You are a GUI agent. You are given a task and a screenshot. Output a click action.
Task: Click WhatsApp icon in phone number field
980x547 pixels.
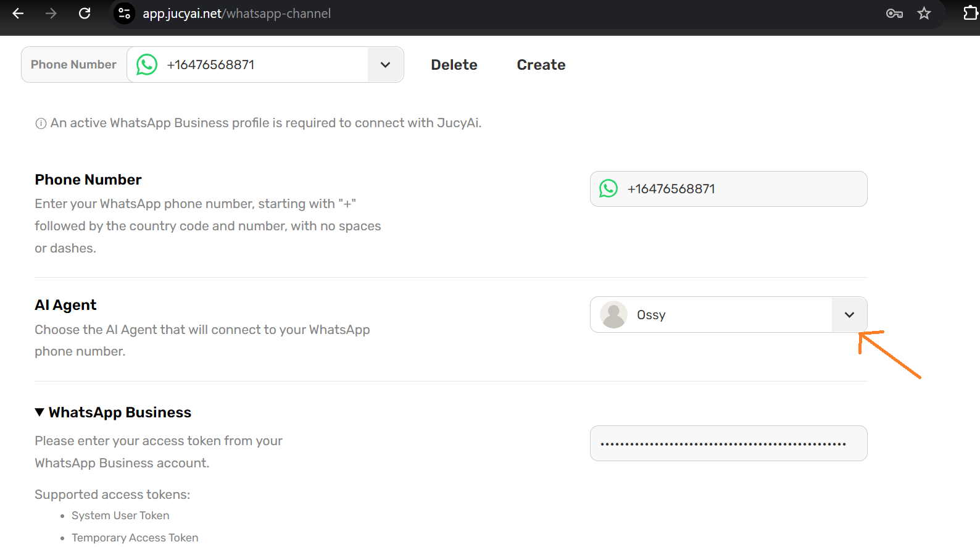point(608,188)
